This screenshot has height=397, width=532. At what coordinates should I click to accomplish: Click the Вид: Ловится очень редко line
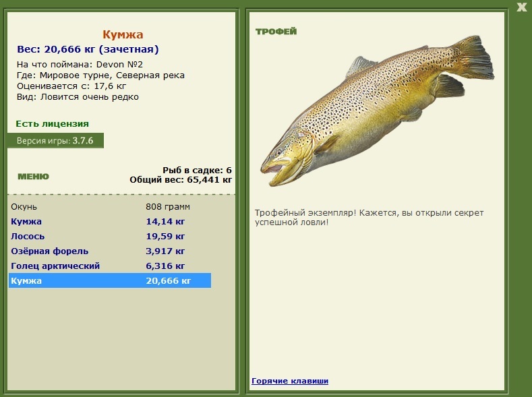78,97
